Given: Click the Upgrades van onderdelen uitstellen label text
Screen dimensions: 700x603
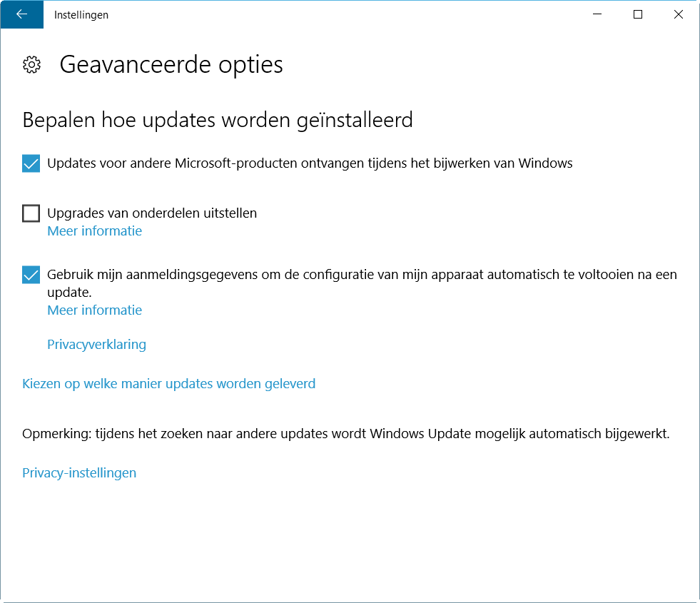Looking at the screenshot, I should pos(152,213).
